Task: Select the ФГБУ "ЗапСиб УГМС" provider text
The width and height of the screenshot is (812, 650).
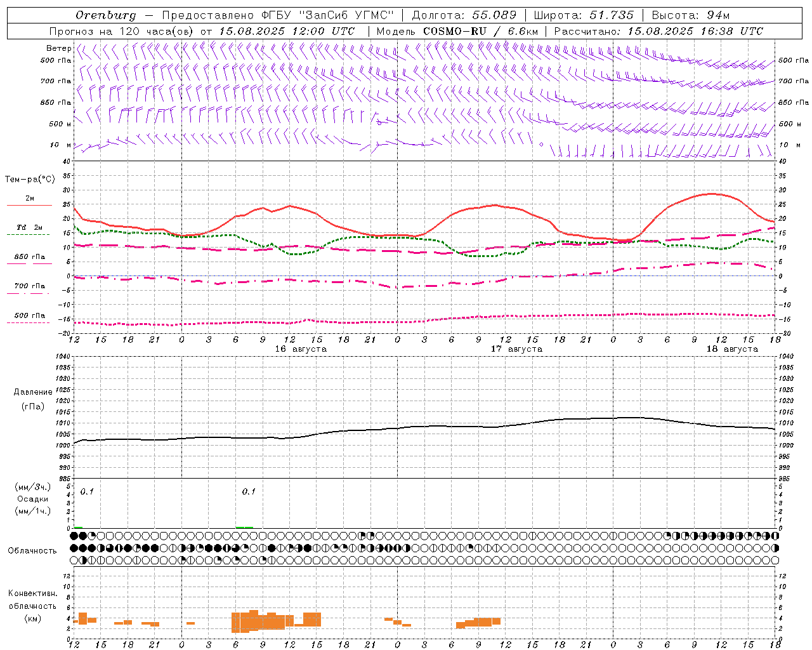Action: (x=327, y=15)
